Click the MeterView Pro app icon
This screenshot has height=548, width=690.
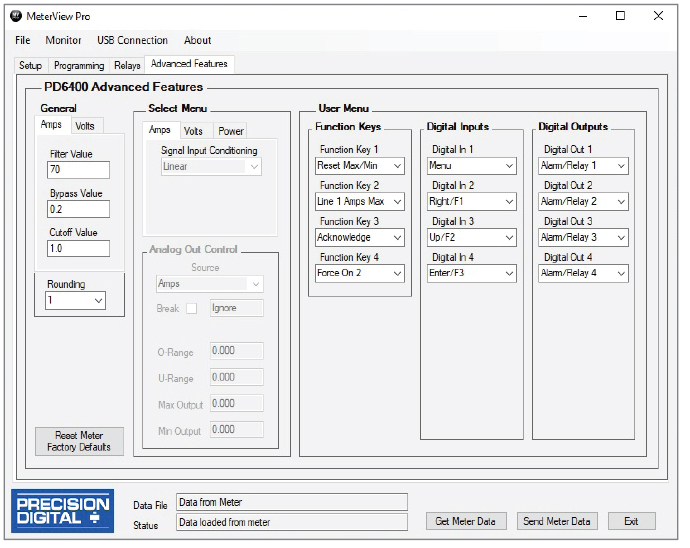tap(15, 16)
